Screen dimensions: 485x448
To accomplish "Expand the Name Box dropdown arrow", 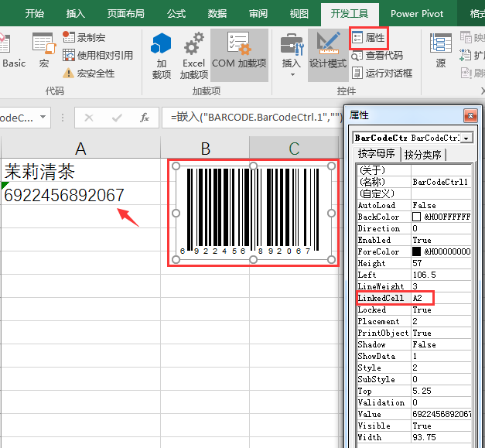I will (43, 117).
